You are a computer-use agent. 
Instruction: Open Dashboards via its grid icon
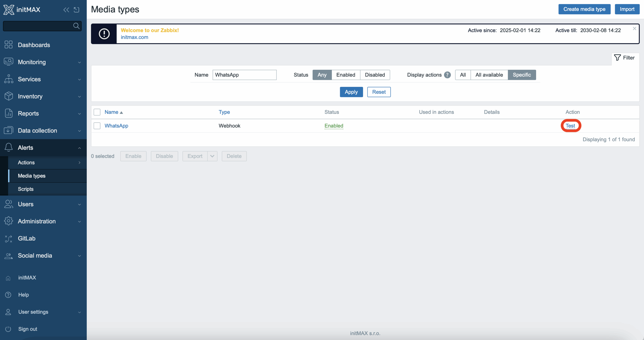pos(9,45)
